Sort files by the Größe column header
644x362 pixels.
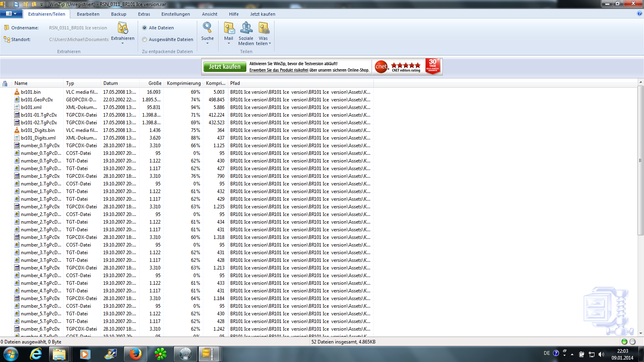tap(152, 83)
